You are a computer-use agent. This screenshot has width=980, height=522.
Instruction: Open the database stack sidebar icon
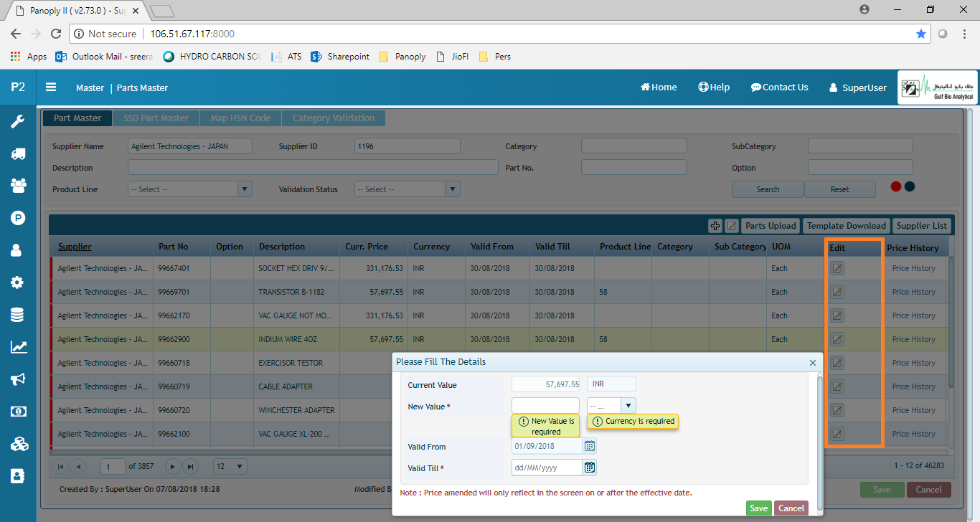click(18, 315)
